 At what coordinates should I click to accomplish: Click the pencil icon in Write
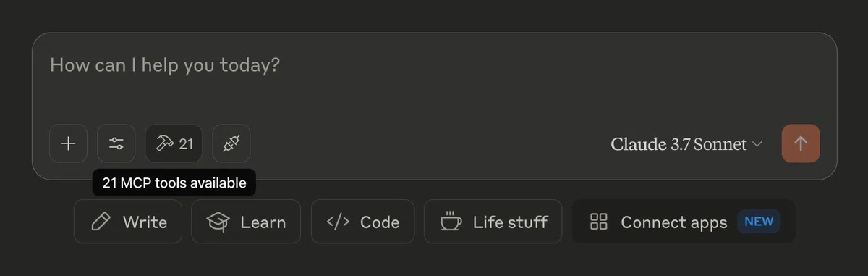101,222
